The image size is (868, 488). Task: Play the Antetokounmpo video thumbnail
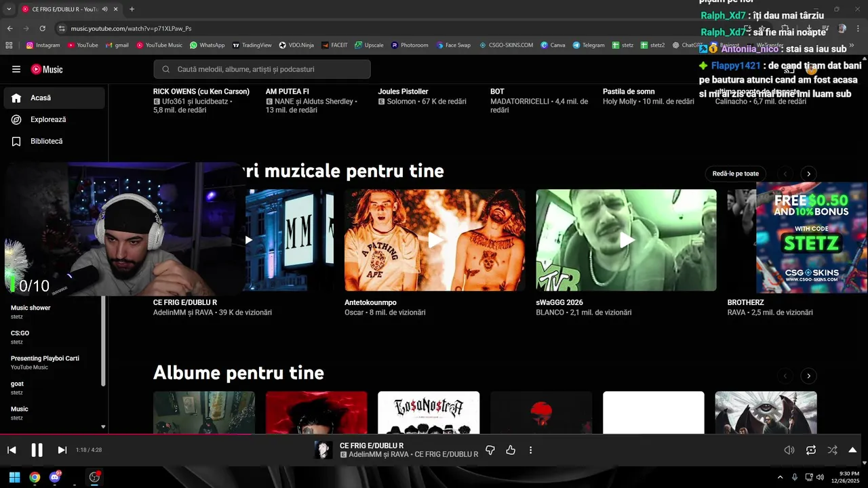[435, 240]
